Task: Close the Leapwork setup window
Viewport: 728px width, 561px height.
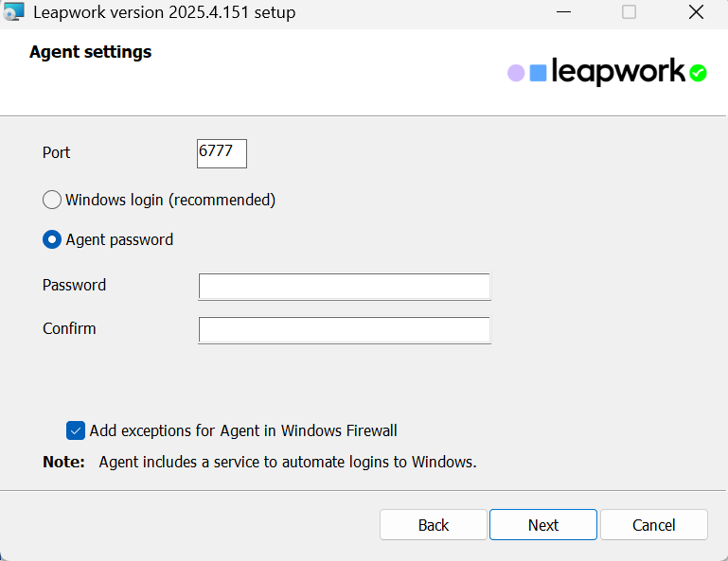Action: tap(696, 12)
